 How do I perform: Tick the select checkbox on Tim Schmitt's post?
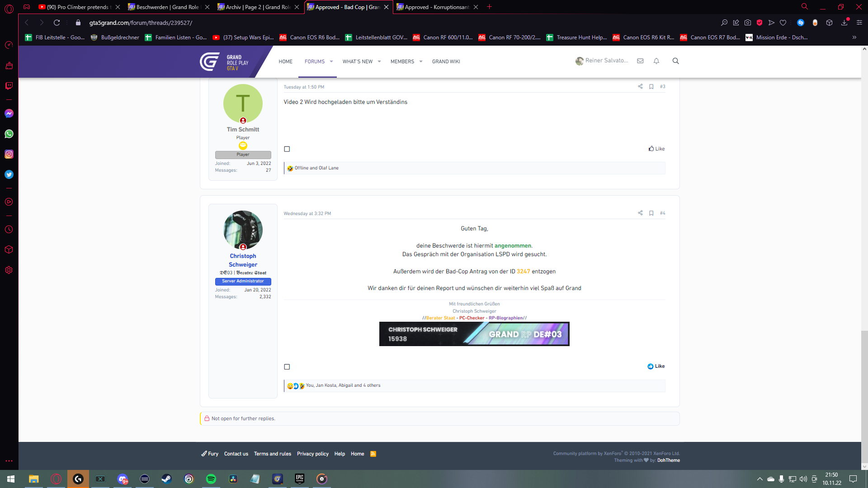point(287,149)
